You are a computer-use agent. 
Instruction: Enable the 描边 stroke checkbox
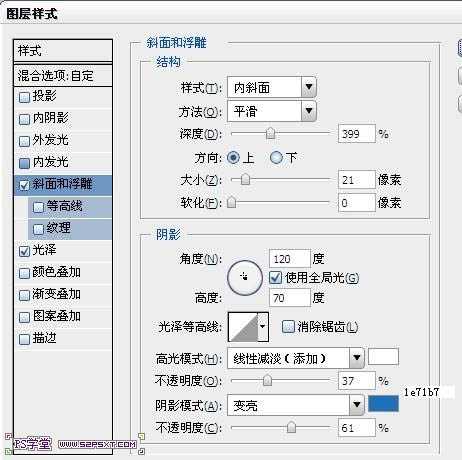click(24, 339)
